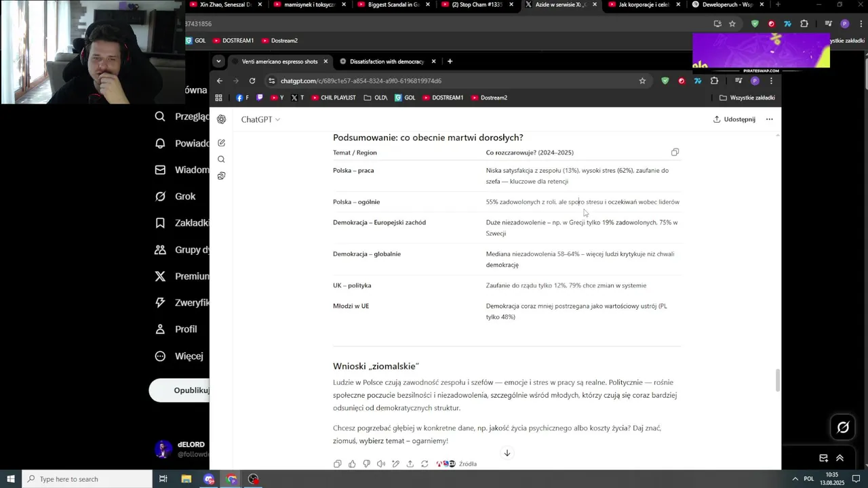Reload the chatgpt.com page
The width and height of the screenshot is (868, 488).
(252, 81)
